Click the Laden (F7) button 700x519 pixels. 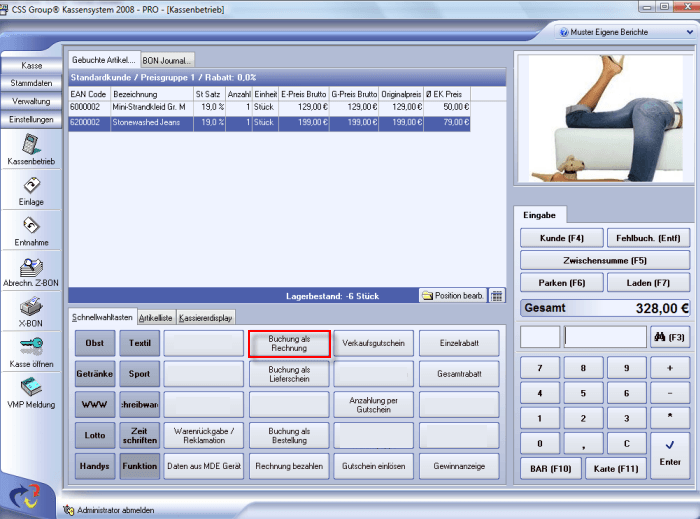point(648,283)
